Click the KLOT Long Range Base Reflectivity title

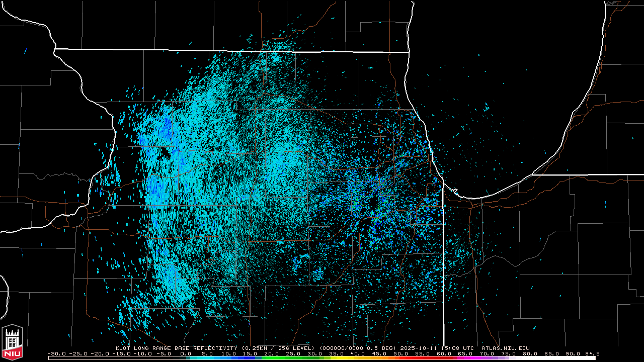[x=176, y=348]
